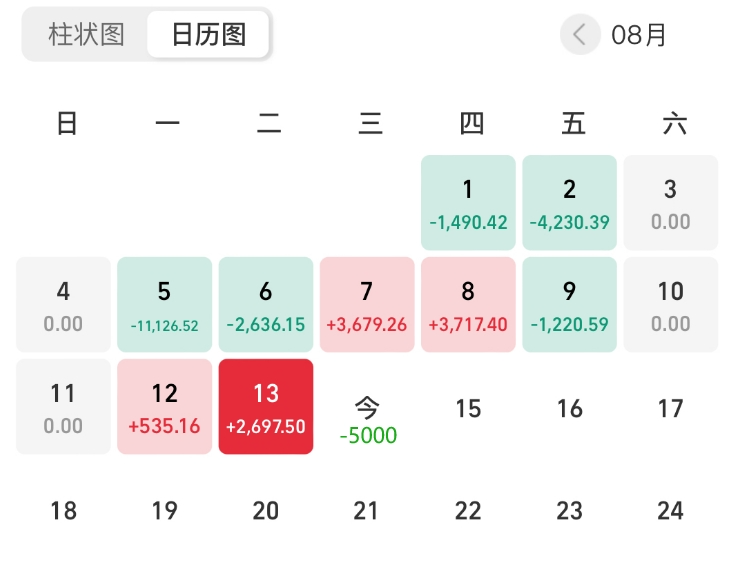Open day 8 cell showing +3,717.40
The width and height of the screenshot is (747, 561).
468,304
